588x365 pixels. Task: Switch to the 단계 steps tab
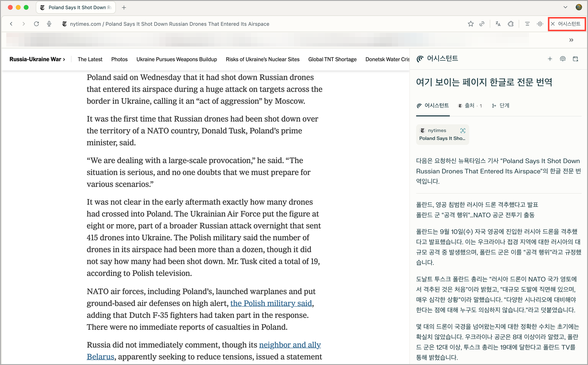click(500, 106)
